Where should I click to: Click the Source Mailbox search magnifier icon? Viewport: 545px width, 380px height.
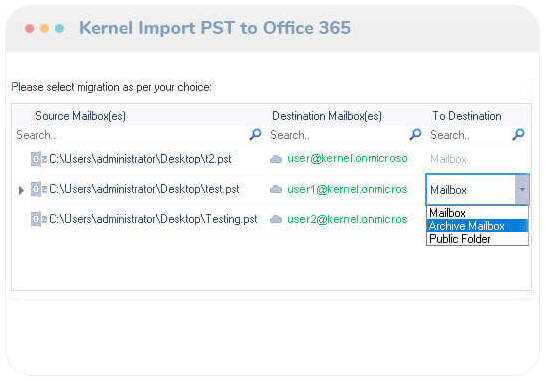(x=255, y=134)
